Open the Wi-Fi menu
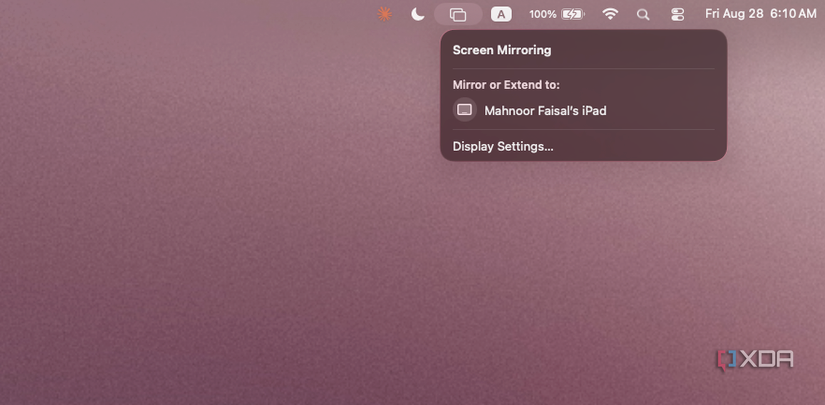Screen dimensions: 825x405 [610, 14]
